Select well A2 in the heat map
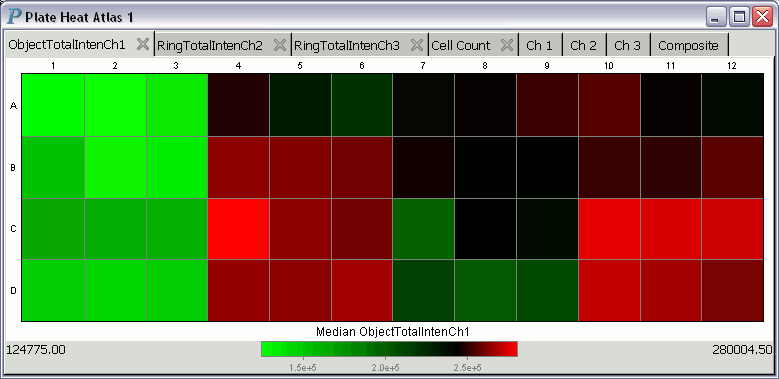The height and width of the screenshot is (379, 779). click(x=115, y=105)
